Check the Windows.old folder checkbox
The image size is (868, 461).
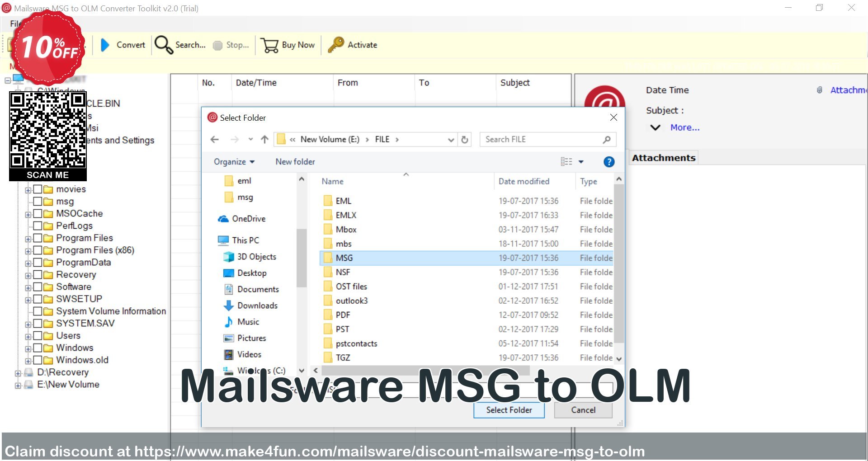[38, 360]
